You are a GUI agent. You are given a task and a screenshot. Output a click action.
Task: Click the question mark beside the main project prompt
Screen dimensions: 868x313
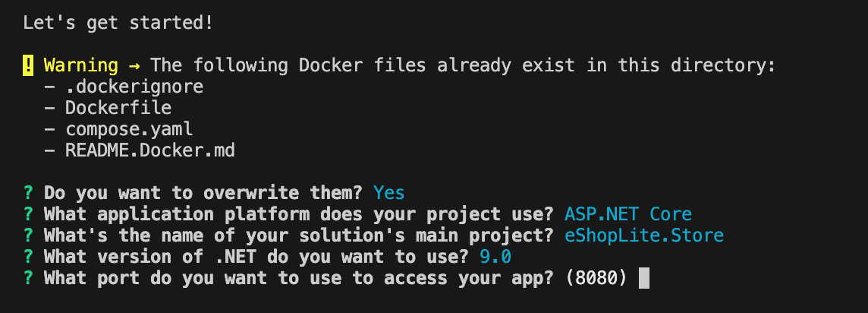point(28,236)
